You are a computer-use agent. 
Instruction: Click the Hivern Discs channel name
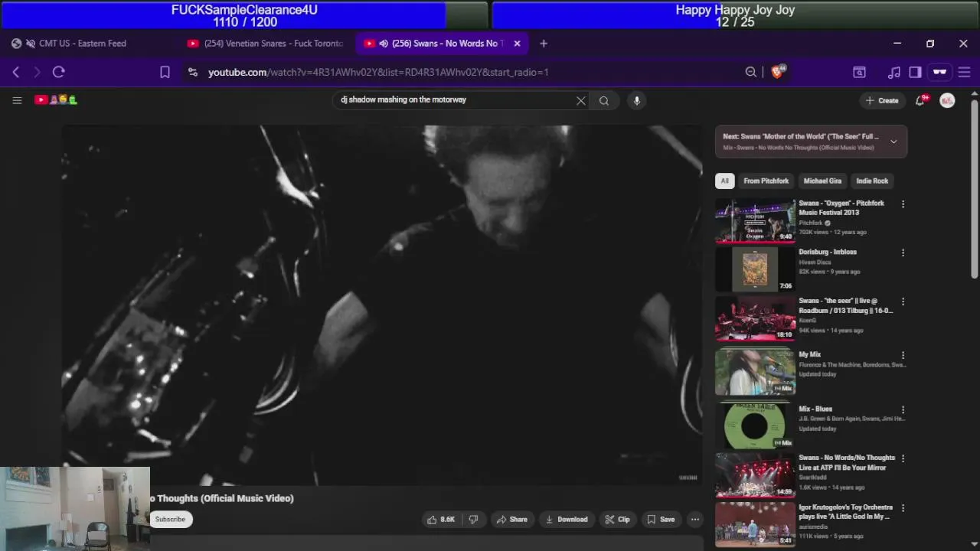(815, 262)
